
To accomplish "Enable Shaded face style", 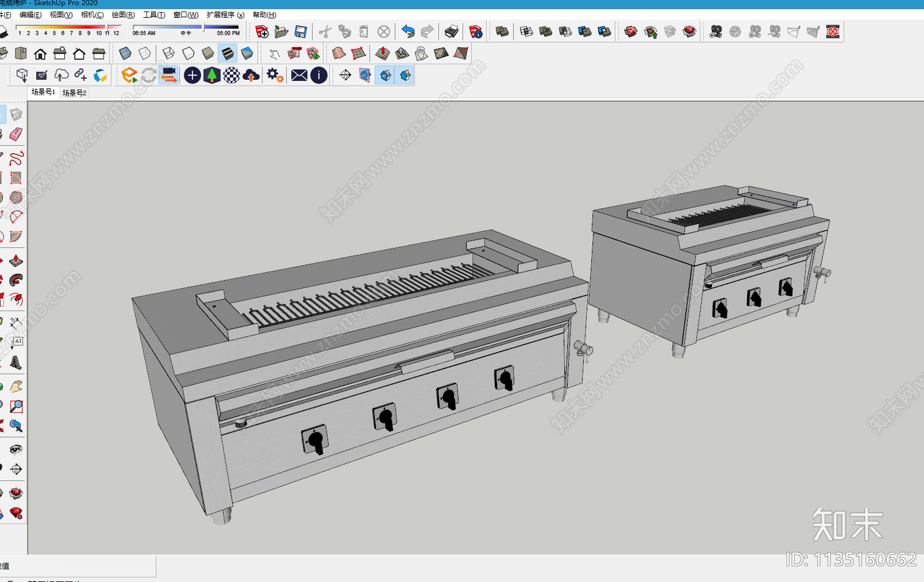I will pos(208,54).
